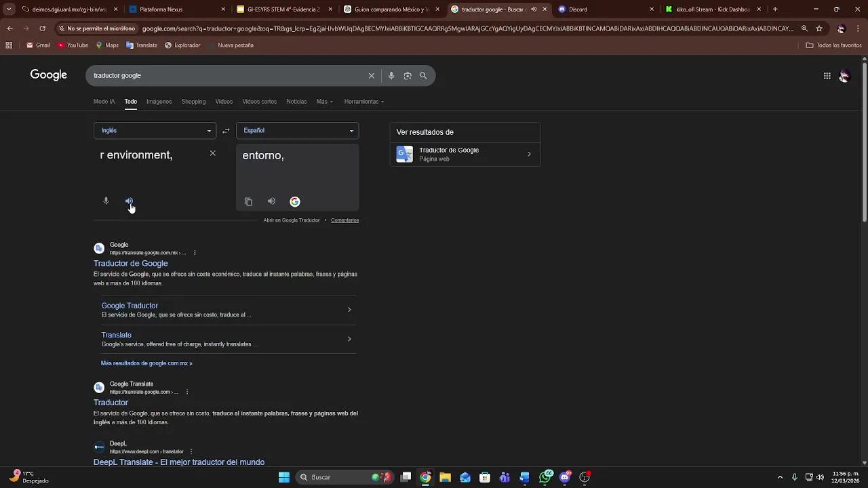Viewport: 868px width, 488px height.
Task: Open Microsoft Teams from the taskbar
Action: tap(505, 477)
